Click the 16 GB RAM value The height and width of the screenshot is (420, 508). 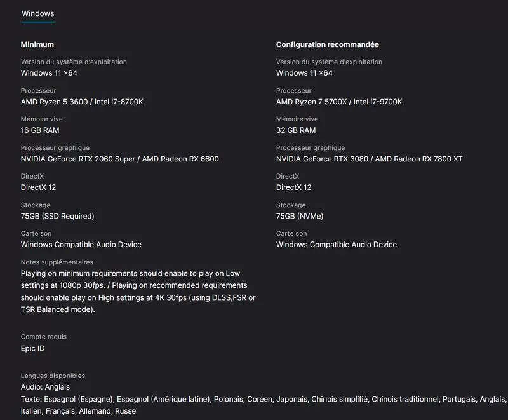(40, 130)
